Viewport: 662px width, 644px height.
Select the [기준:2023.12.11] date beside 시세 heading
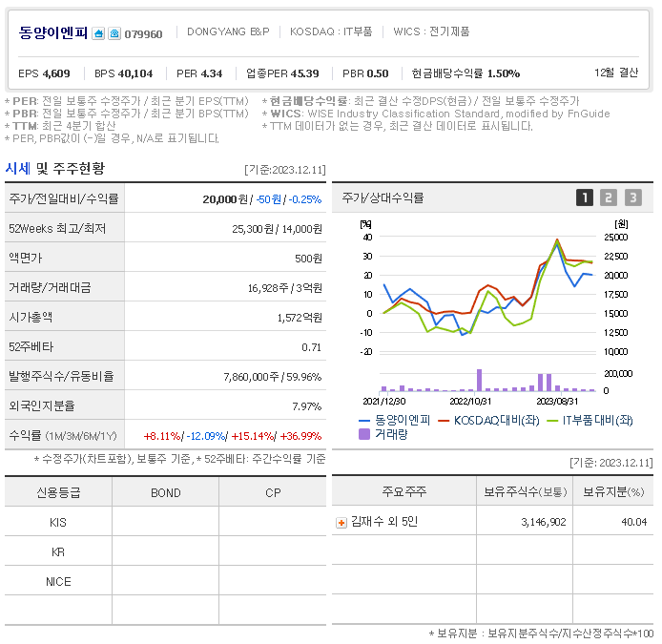pos(285,170)
